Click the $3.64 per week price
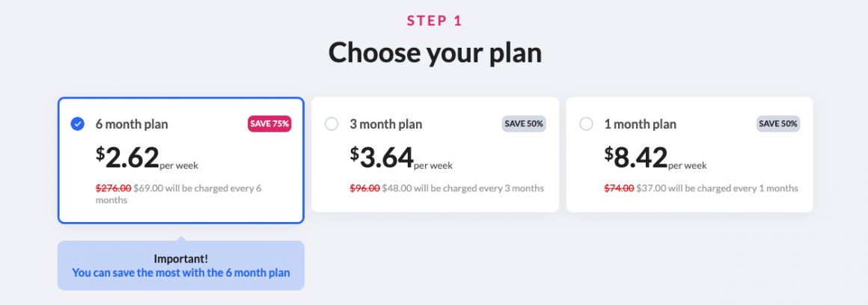Image resolution: width=868 pixels, height=305 pixels. [401, 158]
